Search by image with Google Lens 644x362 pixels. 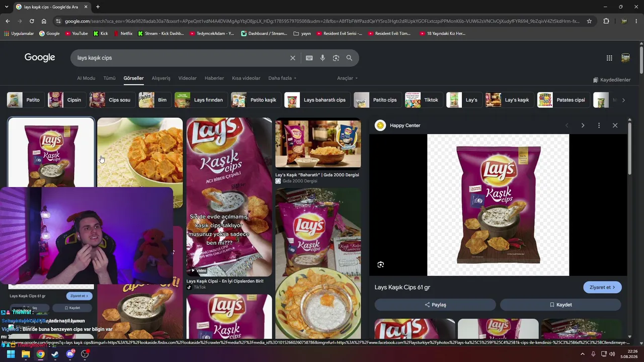pos(336,58)
